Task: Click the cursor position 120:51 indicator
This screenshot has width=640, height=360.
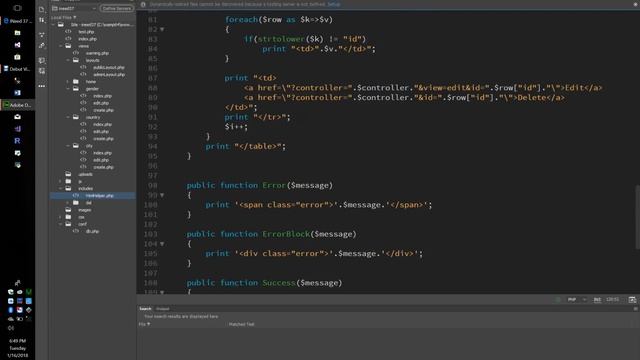Action: [x=612, y=300]
